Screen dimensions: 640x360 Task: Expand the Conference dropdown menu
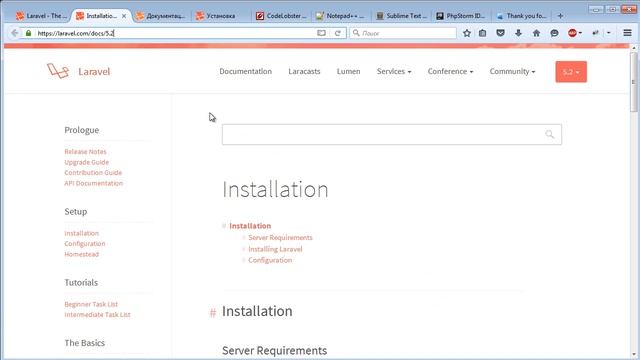coord(450,71)
